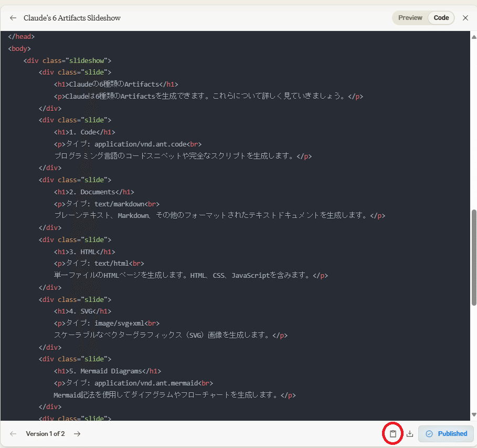
Task: Click the scrollbar down arrow
Action: click(x=474, y=414)
